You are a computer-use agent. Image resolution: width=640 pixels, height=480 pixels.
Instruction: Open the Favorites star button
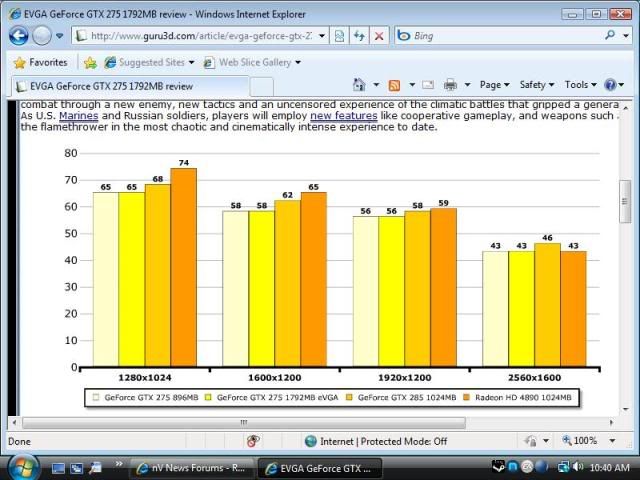[x=40, y=62]
